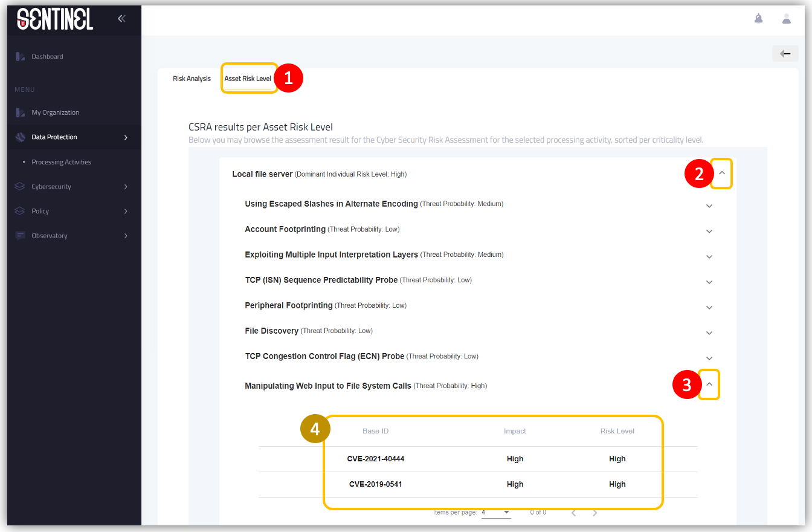
Task: Go to previous page arrow
Action: click(x=574, y=513)
